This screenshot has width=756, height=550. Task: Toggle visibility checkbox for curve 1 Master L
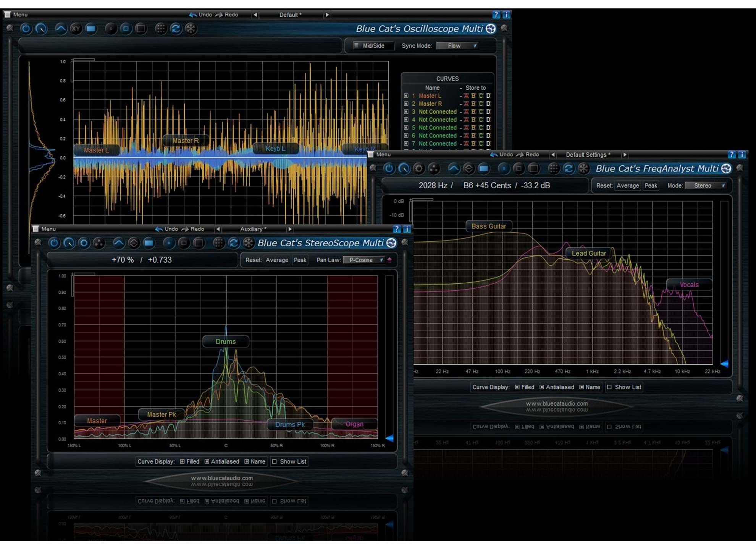(406, 96)
